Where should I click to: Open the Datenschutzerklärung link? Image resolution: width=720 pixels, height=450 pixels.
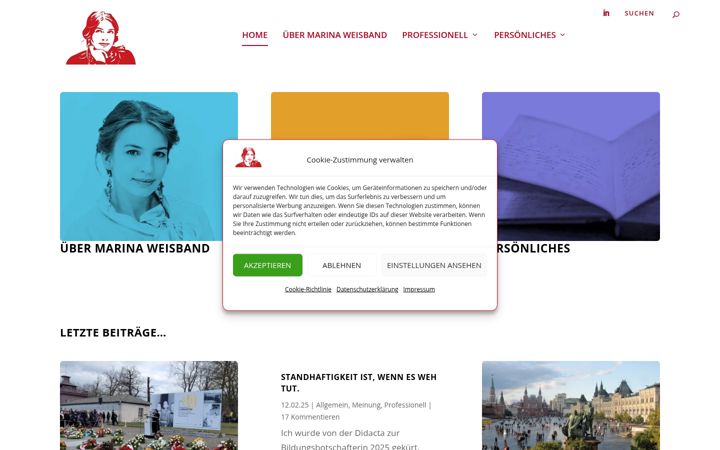[367, 289]
